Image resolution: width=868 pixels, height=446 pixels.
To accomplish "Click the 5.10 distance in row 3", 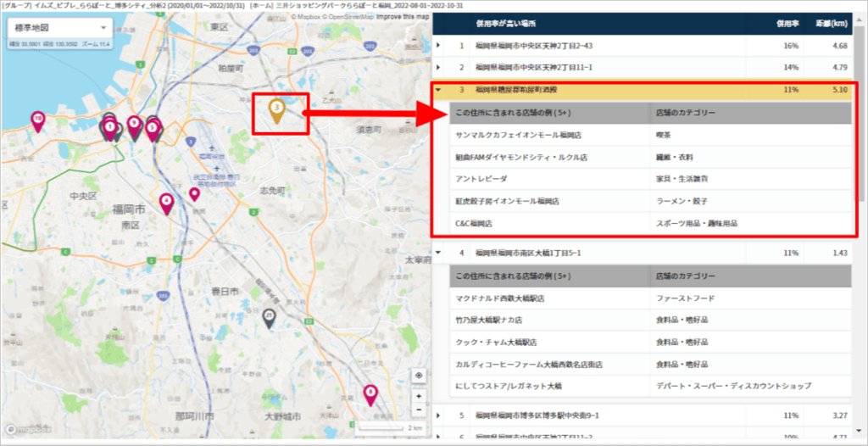I will pos(840,89).
